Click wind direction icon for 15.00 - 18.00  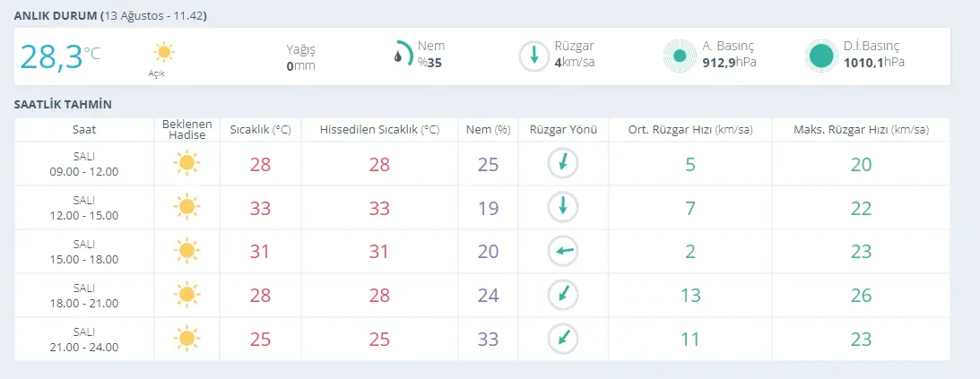[x=563, y=251]
